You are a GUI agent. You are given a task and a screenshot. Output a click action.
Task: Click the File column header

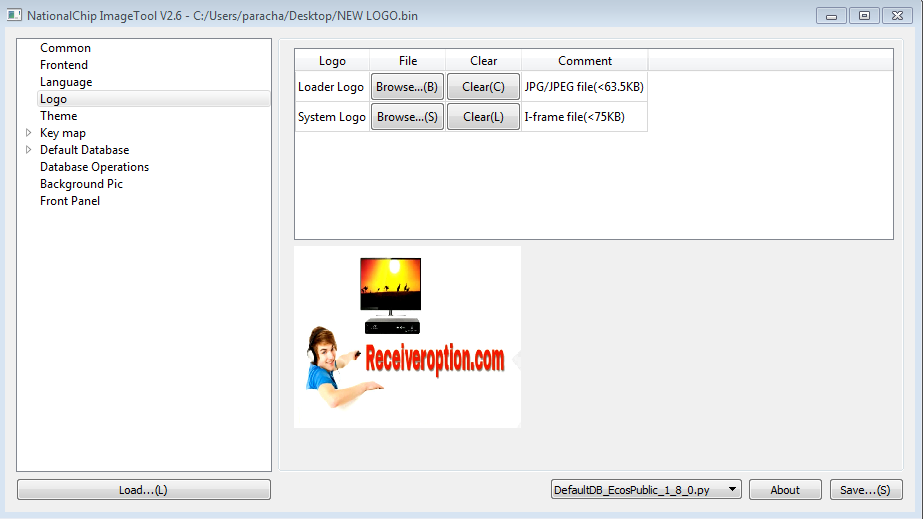click(407, 61)
